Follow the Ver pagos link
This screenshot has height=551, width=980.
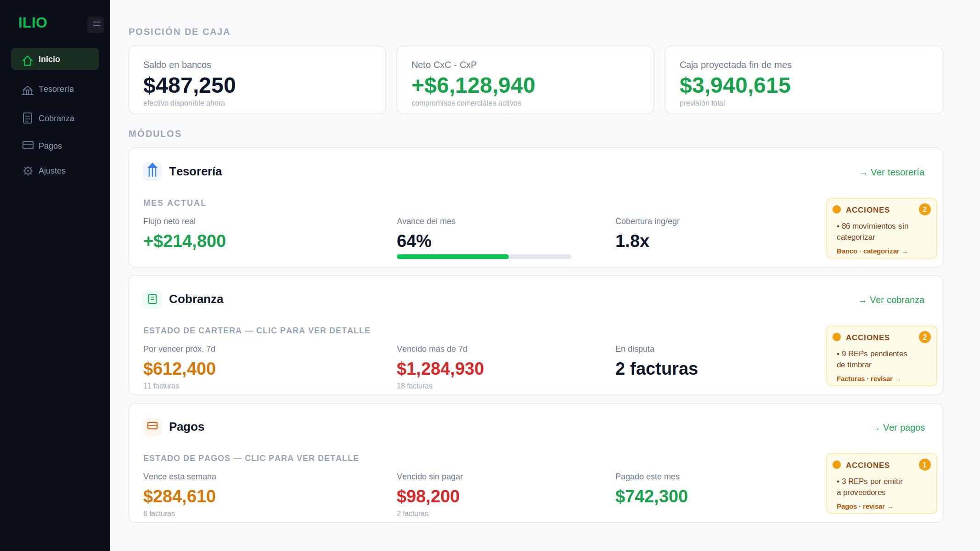(x=898, y=427)
